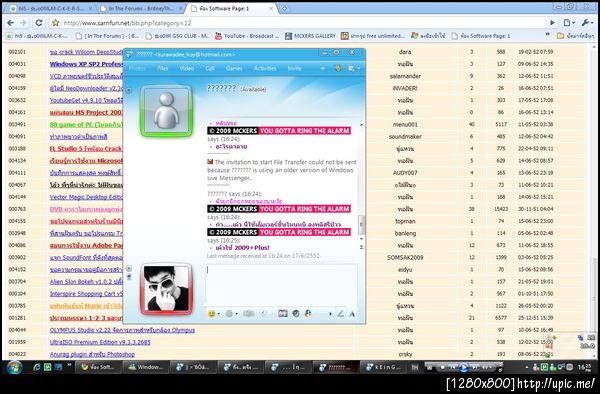
Task: Switch to handwriting mode
Action: click(341, 314)
